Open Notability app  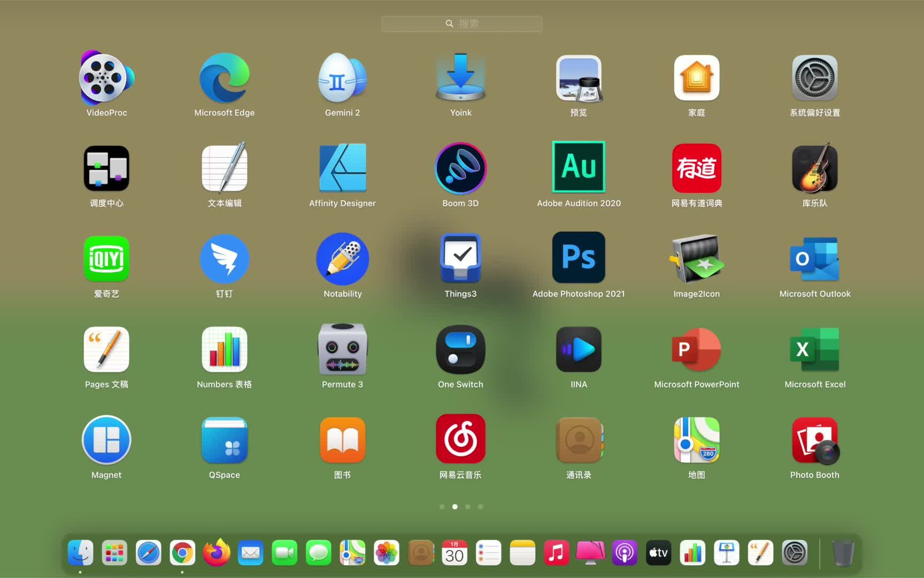pyautogui.click(x=343, y=259)
